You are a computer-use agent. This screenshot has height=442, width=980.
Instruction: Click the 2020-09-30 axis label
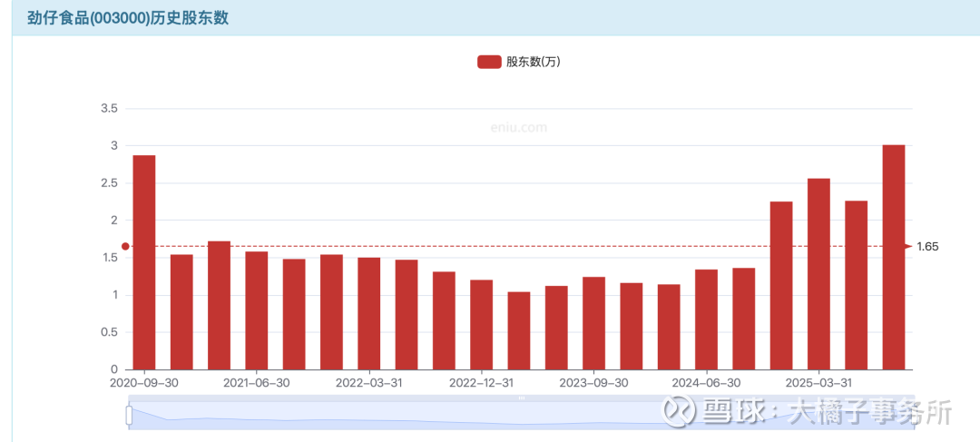click(x=143, y=382)
